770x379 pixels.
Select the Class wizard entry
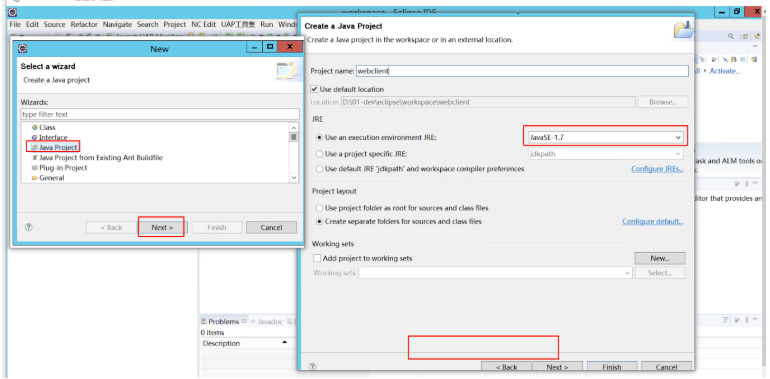[x=44, y=127]
